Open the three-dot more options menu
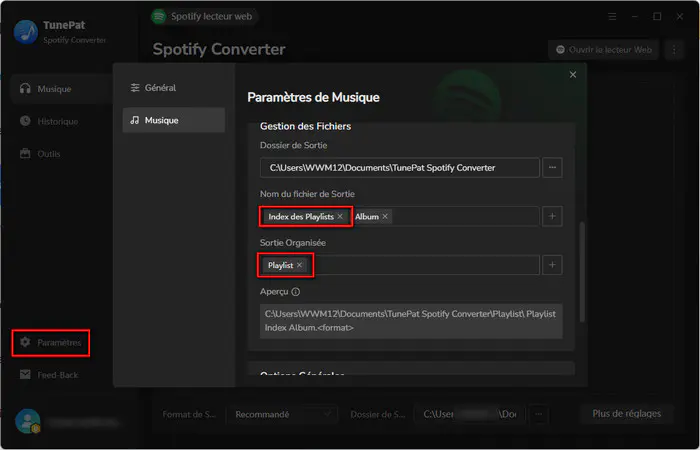Image resolution: width=700 pixels, height=450 pixels. click(675, 50)
